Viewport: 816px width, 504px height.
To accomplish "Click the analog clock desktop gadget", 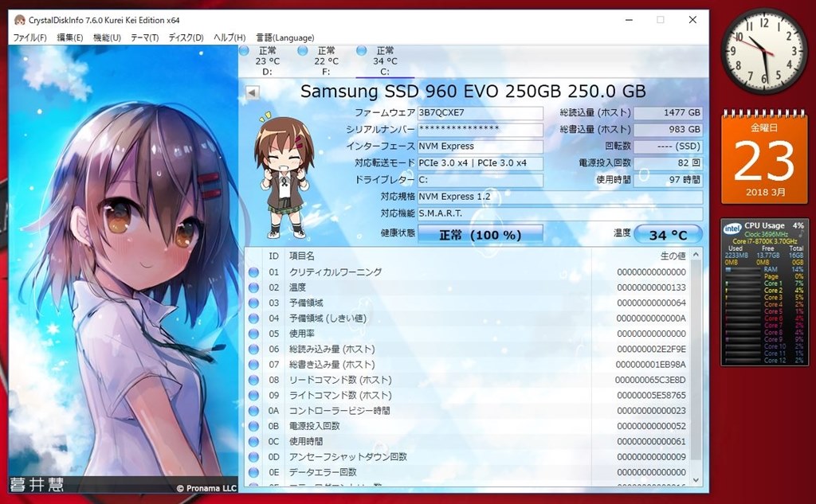I will (x=763, y=50).
